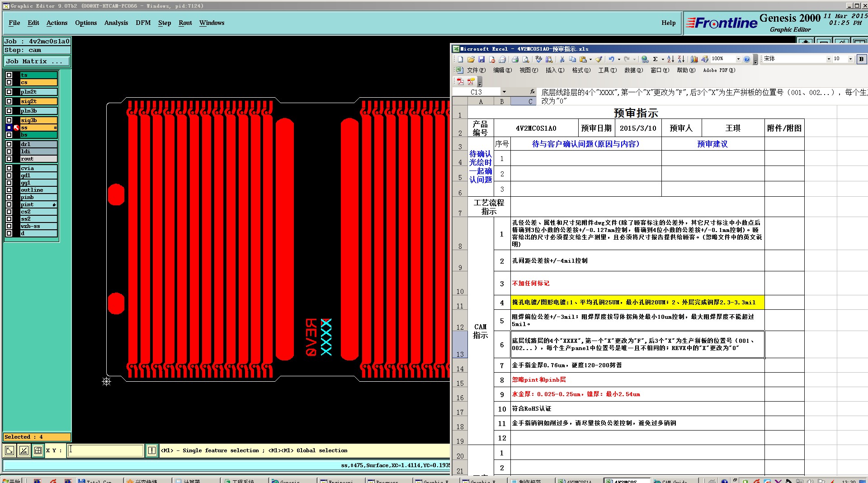
Task: Toggle display checkbox for pln2t layer
Action: (9, 92)
